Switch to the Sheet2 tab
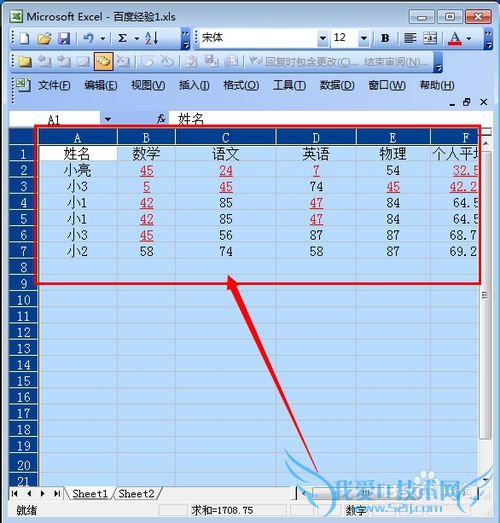500x523 pixels. [136, 493]
